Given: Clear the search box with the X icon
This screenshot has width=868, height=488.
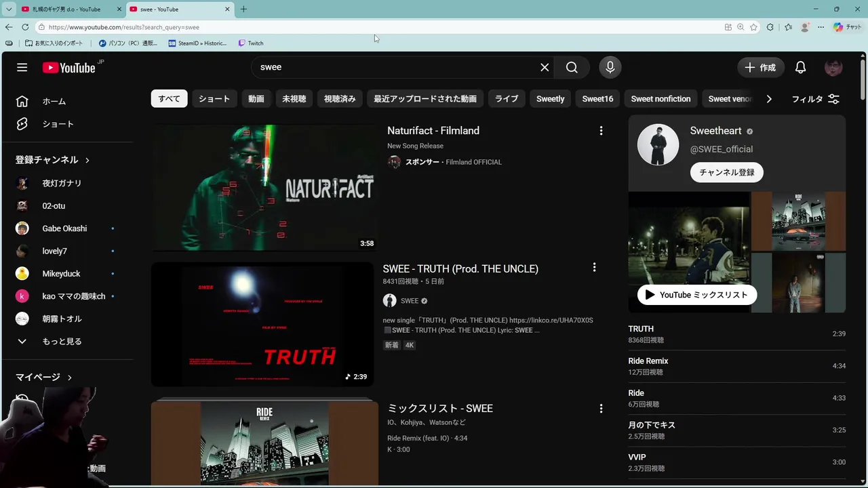Looking at the screenshot, I should tap(545, 67).
